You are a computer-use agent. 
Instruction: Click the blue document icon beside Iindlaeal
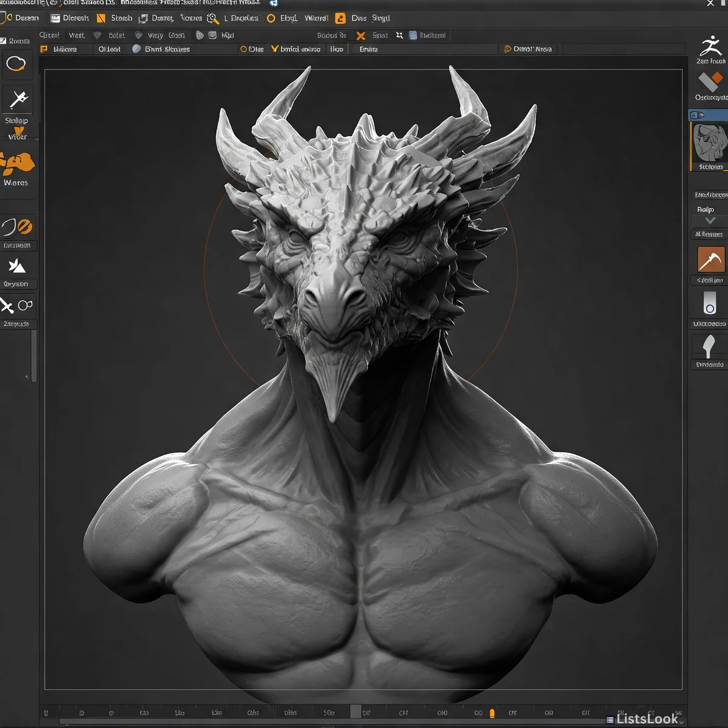(x=413, y=35)
